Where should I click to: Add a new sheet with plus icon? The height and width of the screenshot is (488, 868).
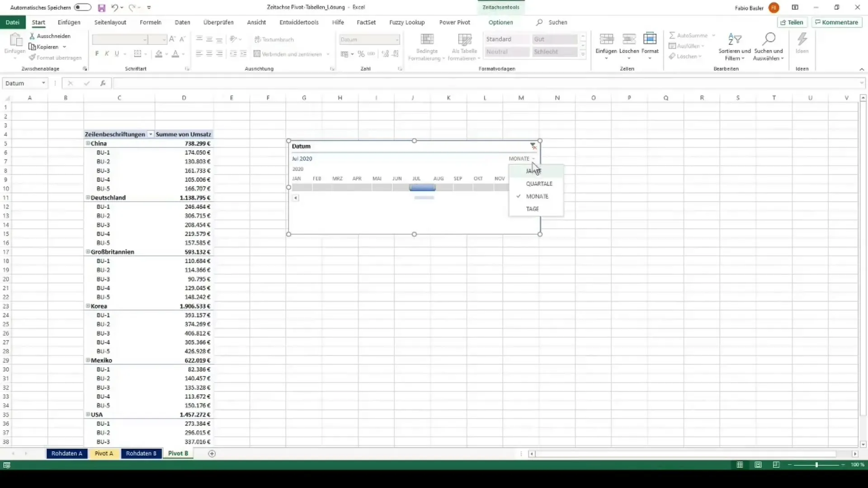pyautogui.click(x=212, y=454)
